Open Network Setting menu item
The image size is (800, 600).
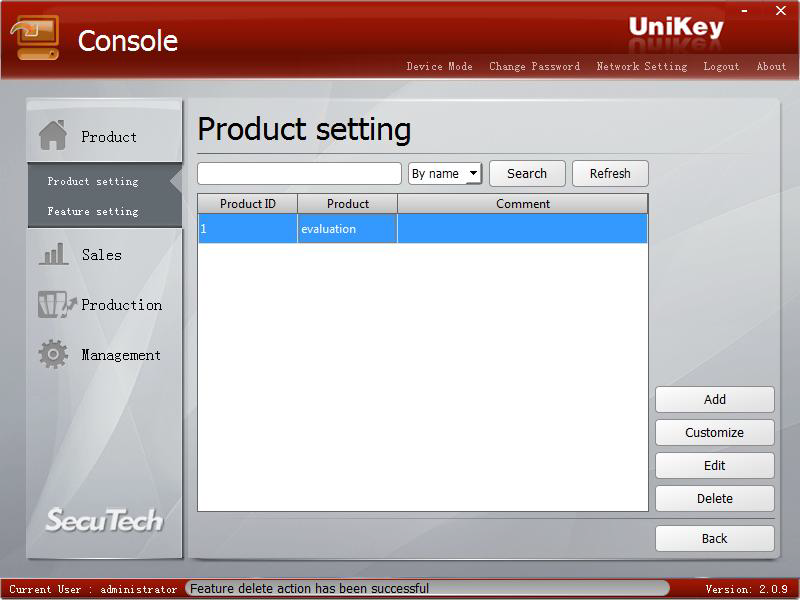click(642, 66)
